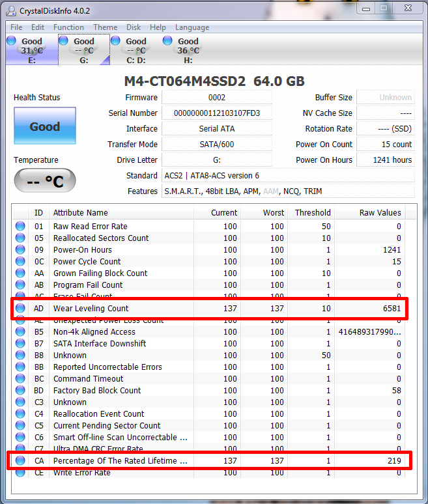Click the blue status orb for drive H:
This screenshot has width=428, height=504.
click(x=167, y=40)
